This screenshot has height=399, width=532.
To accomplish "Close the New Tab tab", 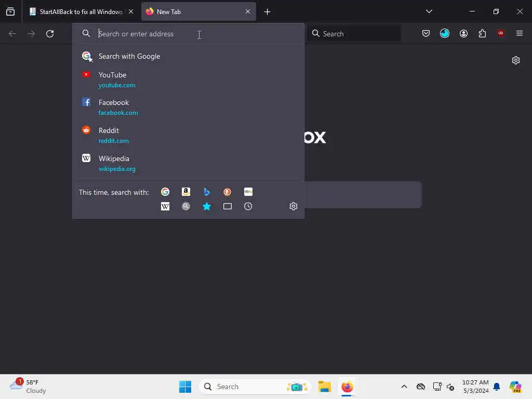I will (x=248, y=12).
